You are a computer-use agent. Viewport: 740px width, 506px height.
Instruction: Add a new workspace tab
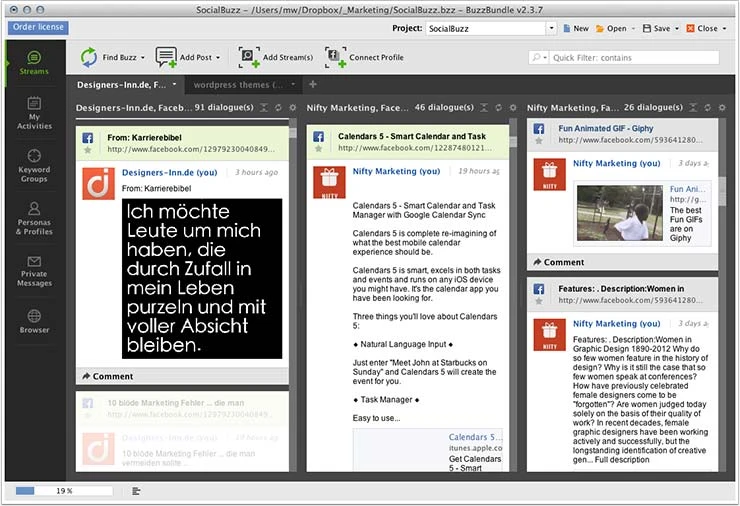click(312, 84)
